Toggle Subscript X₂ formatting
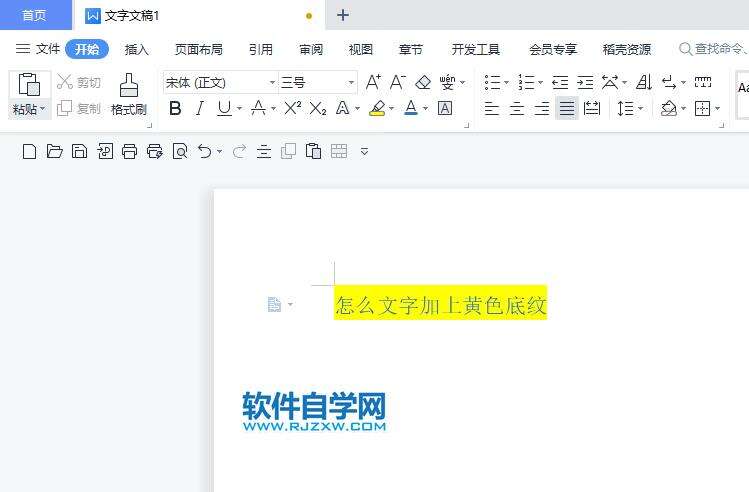The image size is (749, 492). 318,108
